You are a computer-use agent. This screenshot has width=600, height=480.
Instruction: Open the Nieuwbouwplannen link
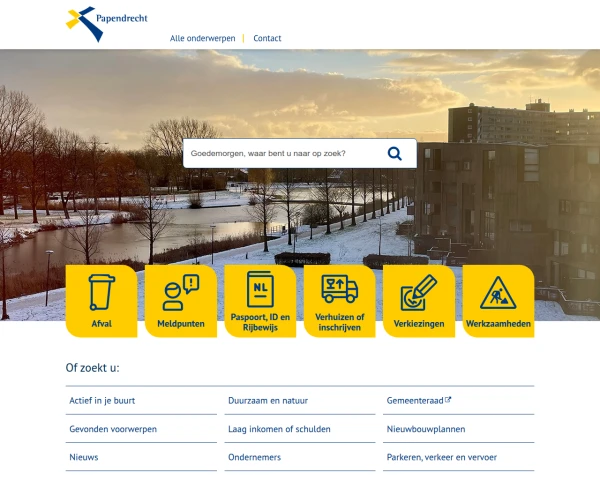point(425,429)
